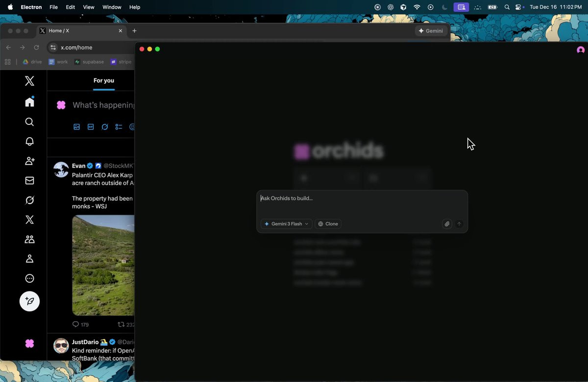Open the purple screen sharing menu bar icon
The height and width of the screenshot is (382, 588).
tap(461, 7)
